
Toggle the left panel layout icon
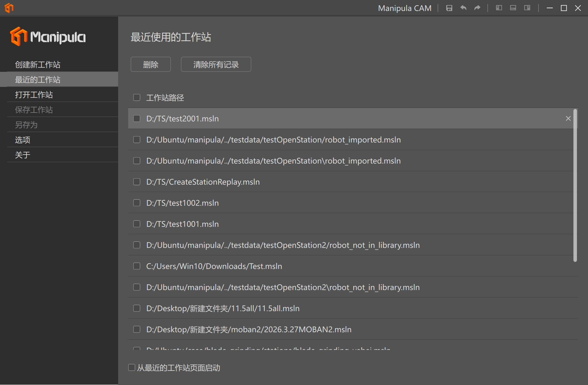click(x=499, y=8)
